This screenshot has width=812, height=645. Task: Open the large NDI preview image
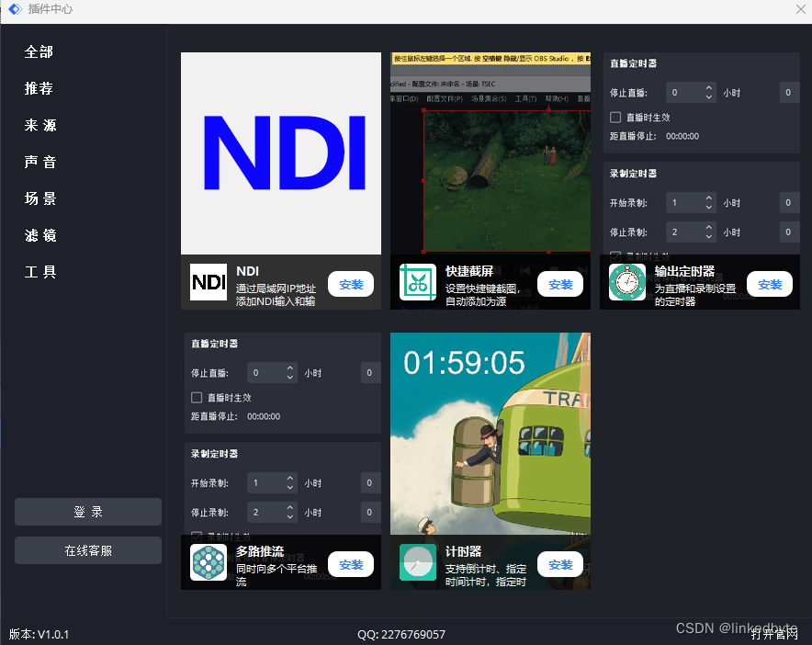[281, 153]
